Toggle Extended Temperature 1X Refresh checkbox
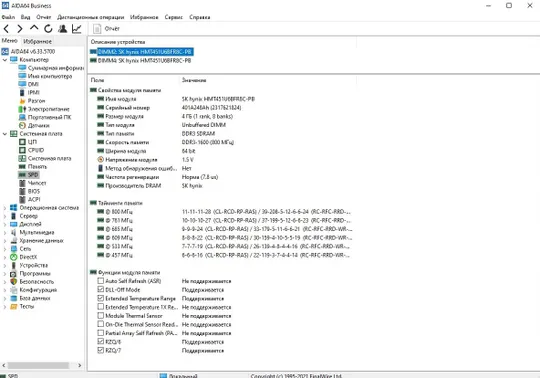Image resolution: width=540 pixels, height=378 pixels. coord(101,307)
